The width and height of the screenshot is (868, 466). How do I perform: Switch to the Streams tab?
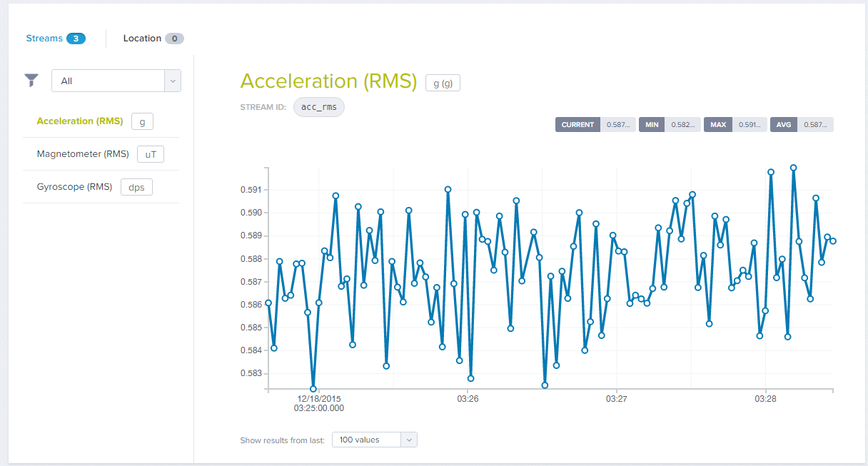[x=44, y=39]
